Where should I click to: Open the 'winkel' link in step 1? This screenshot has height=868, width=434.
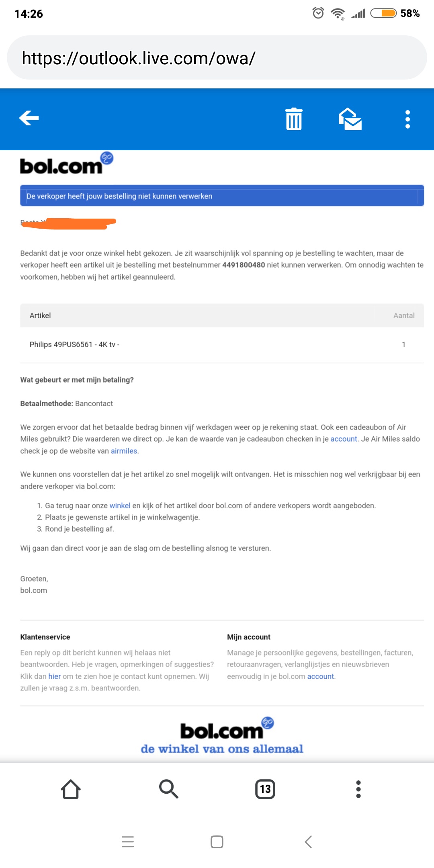120,506
